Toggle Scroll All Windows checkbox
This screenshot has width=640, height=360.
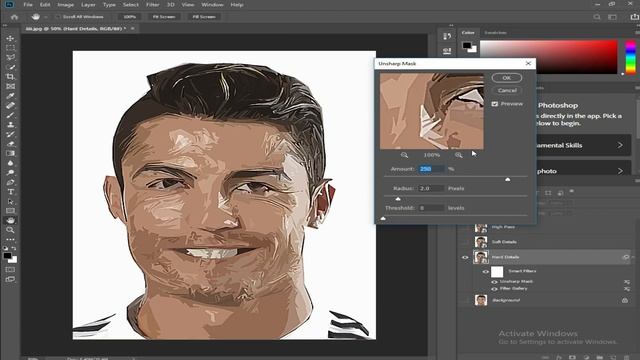tap(58, 17)
